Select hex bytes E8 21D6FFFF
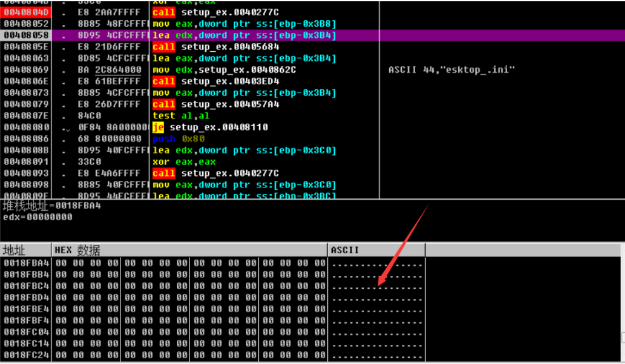This screenshot has height=364, width=625. pyautogui.click(x=109, y=47)
